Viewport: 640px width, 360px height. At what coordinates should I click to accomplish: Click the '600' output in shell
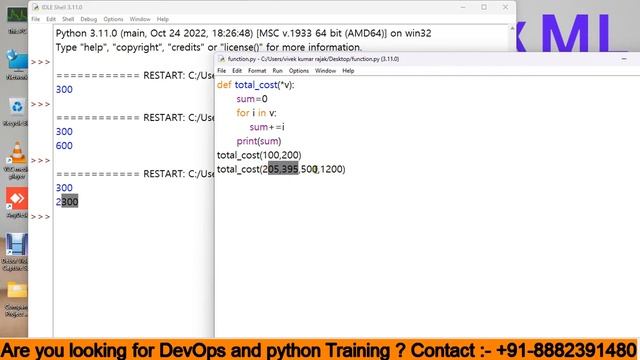coord(64,146)
